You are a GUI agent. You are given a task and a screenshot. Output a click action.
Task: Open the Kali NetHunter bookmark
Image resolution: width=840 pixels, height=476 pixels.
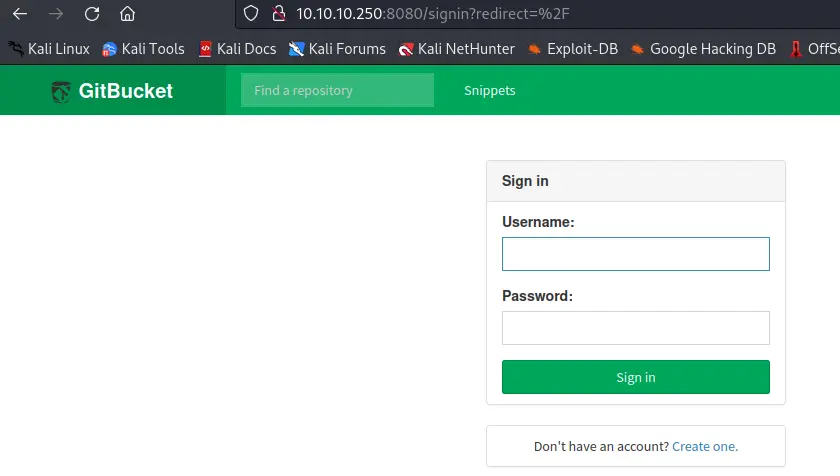click(456, 49)
